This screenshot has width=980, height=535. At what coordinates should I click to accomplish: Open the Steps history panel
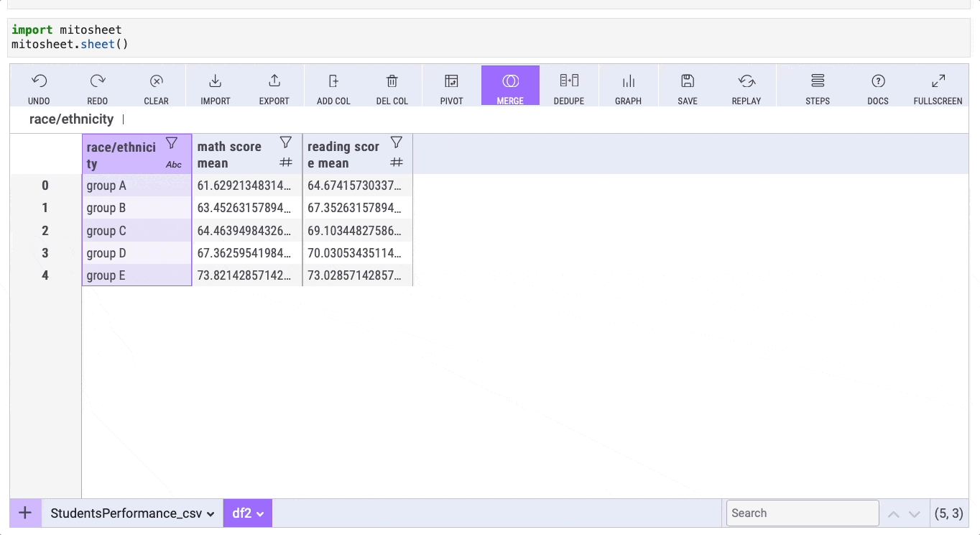point(818,81)
